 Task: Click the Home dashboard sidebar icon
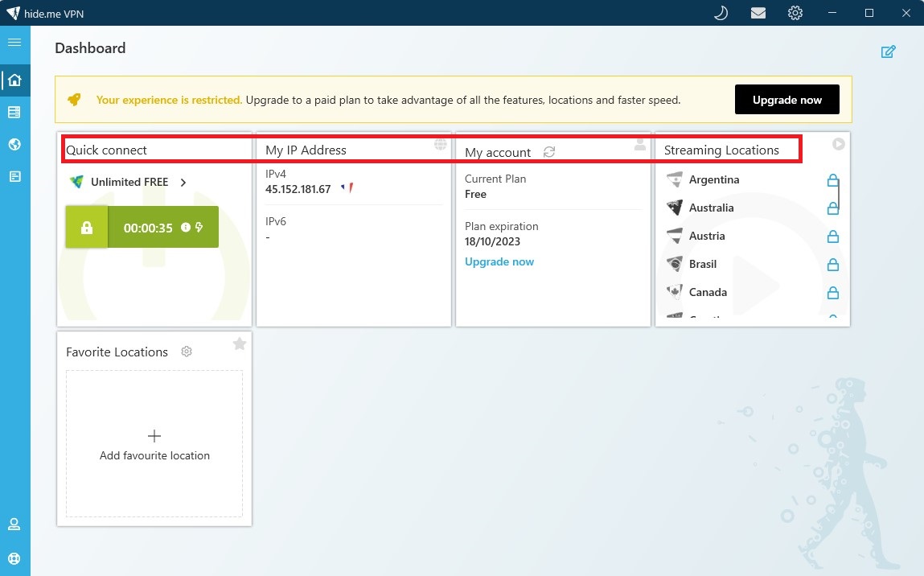pos(14,80)
